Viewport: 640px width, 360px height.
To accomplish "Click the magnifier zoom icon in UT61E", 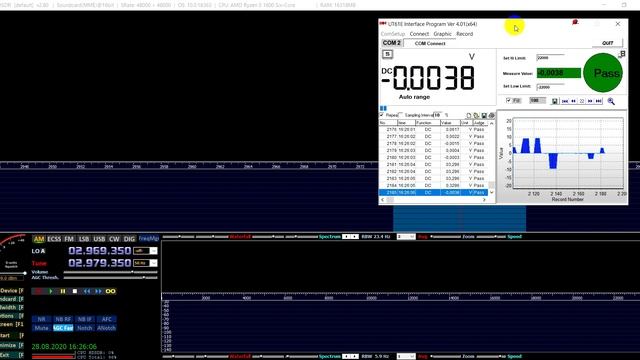I will (x=611, y=101).
